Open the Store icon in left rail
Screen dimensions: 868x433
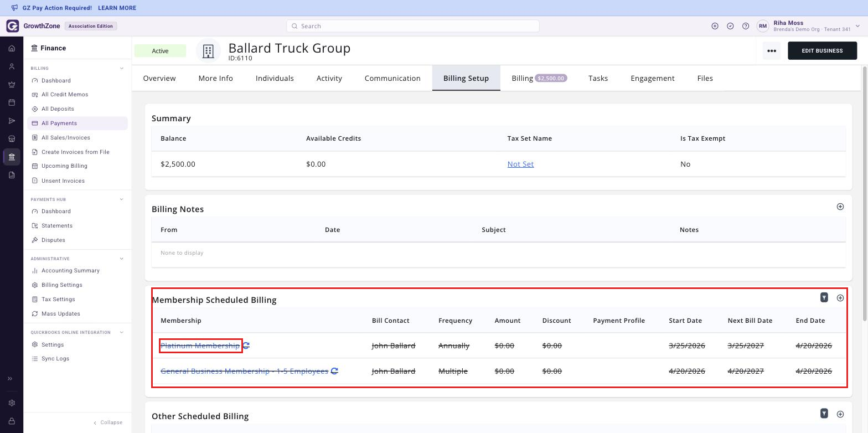coord(12,139)
